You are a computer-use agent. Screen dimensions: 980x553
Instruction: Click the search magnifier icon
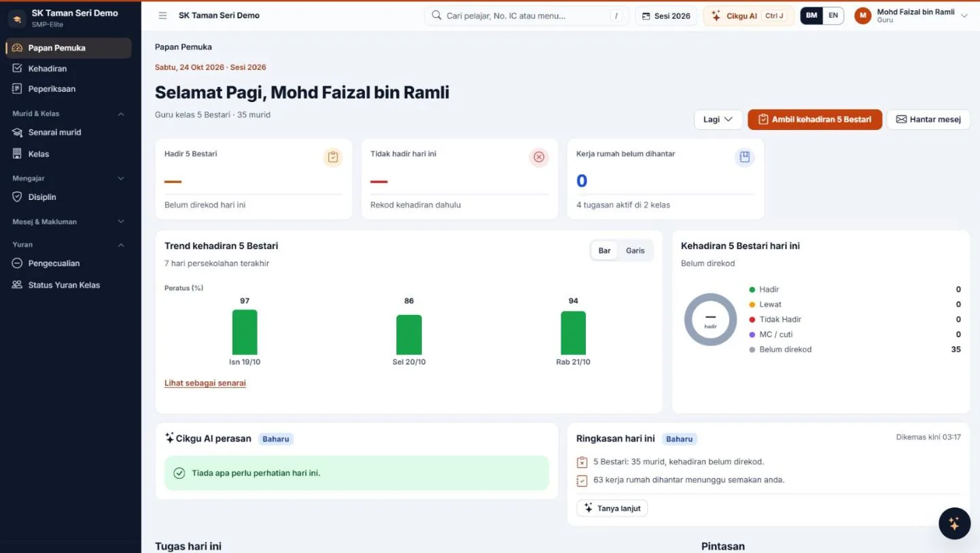436,16
